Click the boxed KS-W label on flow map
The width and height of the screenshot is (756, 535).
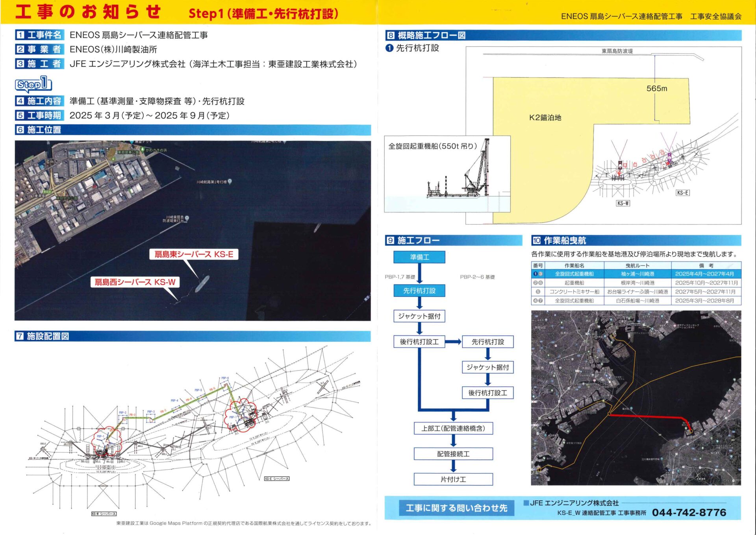click(623, 203)
